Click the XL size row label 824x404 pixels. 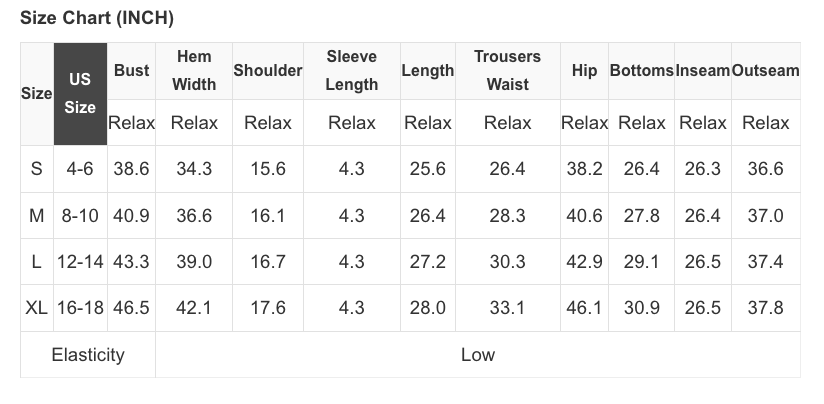(x=37, y=308)
